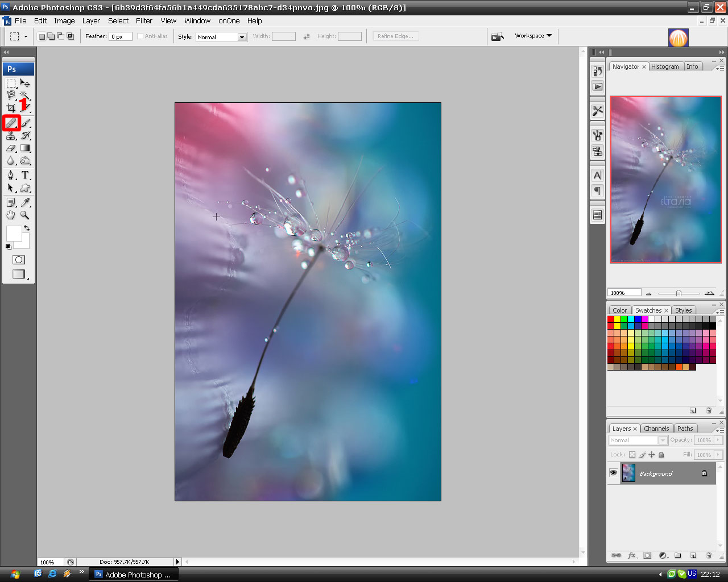
Task: Open the Brushes panel dock icon
Action: click(597, 135)
